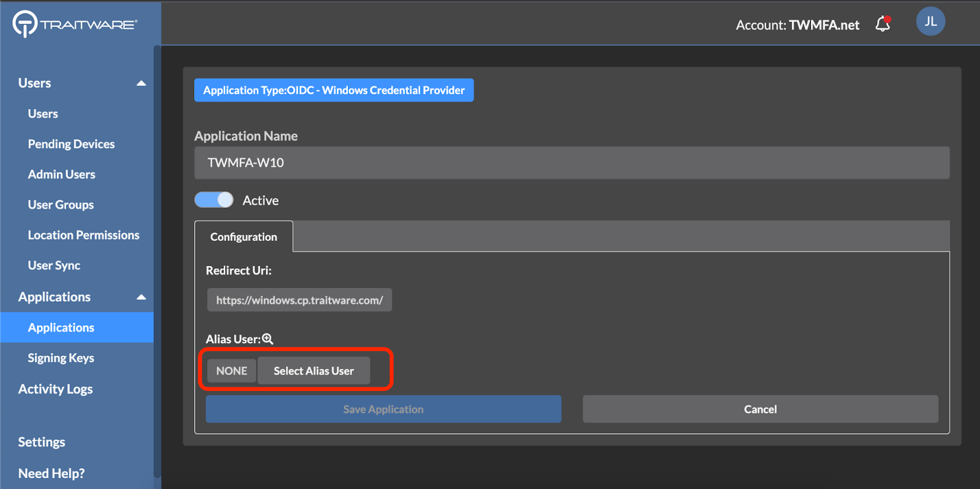Open the Users sub-item in sidebar

tap(43, 114)
